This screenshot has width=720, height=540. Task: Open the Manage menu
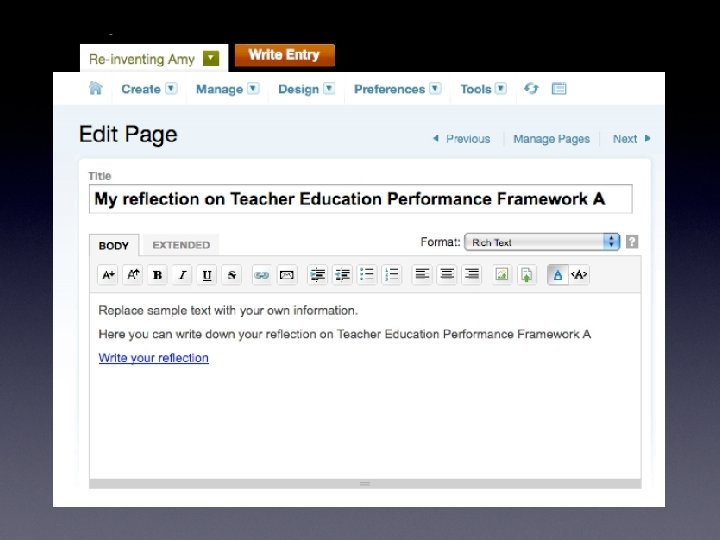(x=219, y=89)
